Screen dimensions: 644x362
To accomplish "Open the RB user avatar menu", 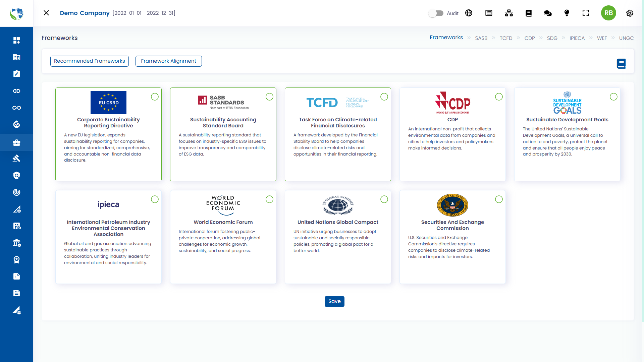I will pos(608,13).
